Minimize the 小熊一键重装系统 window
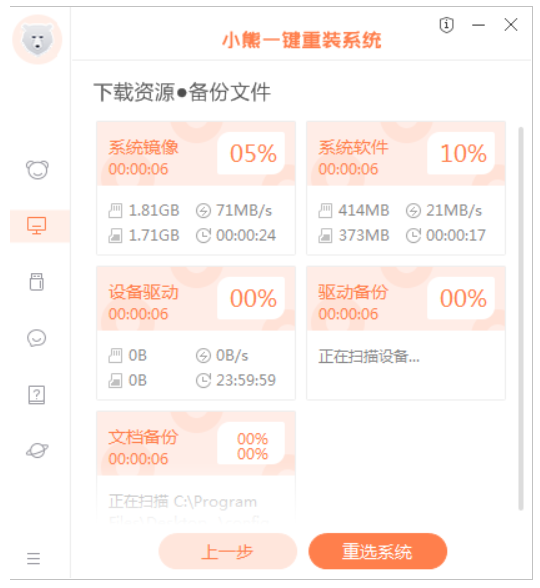 click(478, 25)
